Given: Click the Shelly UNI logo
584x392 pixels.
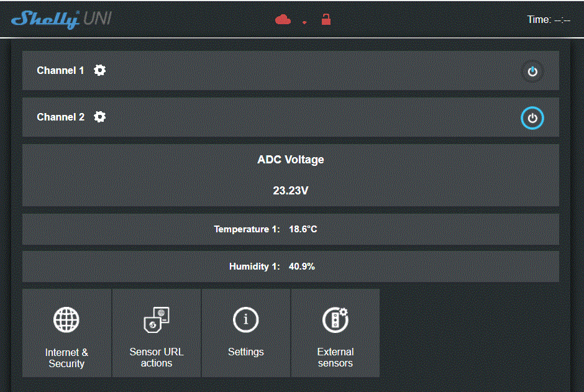Looking at the screenshot, I should click(x=62, y=19).
